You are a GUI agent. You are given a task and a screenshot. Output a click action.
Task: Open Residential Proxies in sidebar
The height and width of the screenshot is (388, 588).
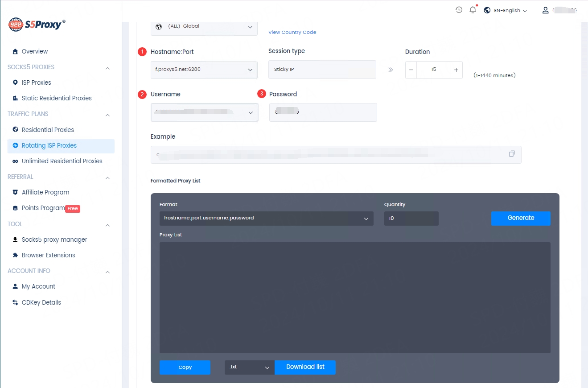point(48,130)
